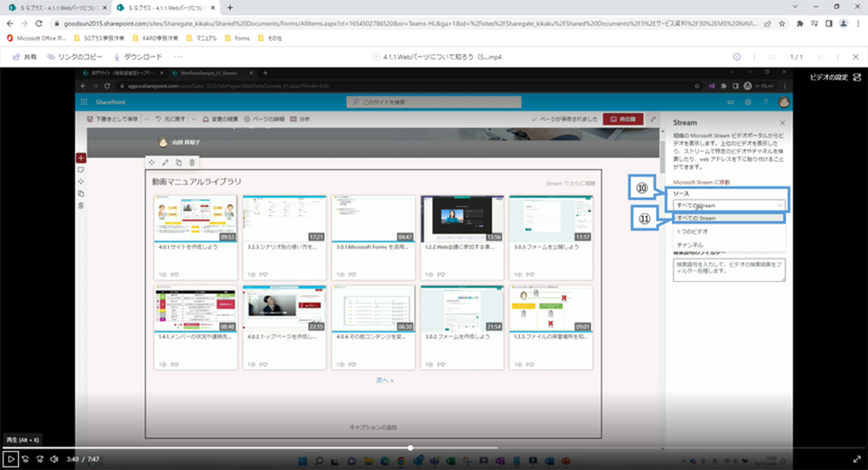
Task: Bookmark this page with the star icon
Action: (782, 23)
